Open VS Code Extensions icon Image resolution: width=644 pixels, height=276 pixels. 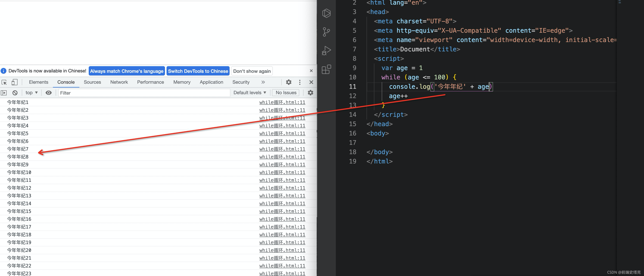click(326, 69)
